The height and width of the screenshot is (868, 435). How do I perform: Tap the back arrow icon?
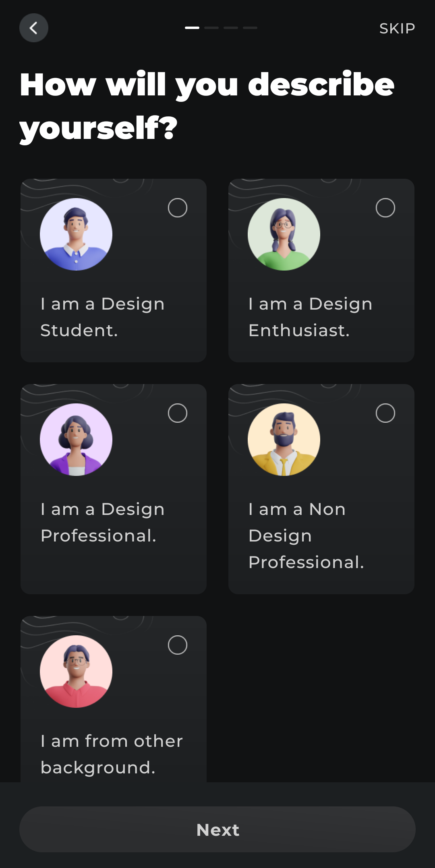coord(34,28)
